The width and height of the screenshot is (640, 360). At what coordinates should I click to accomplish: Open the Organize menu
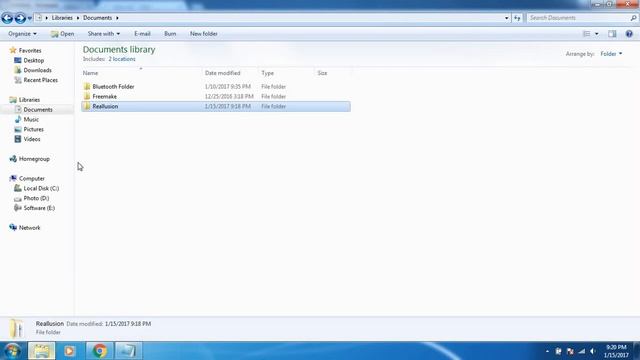(22, 34)
